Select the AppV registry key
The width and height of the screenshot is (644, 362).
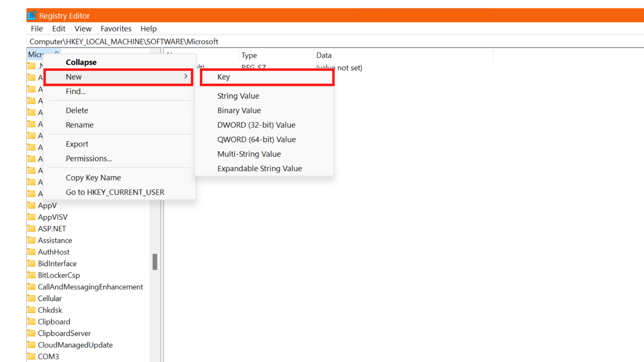tap(47, 206)
